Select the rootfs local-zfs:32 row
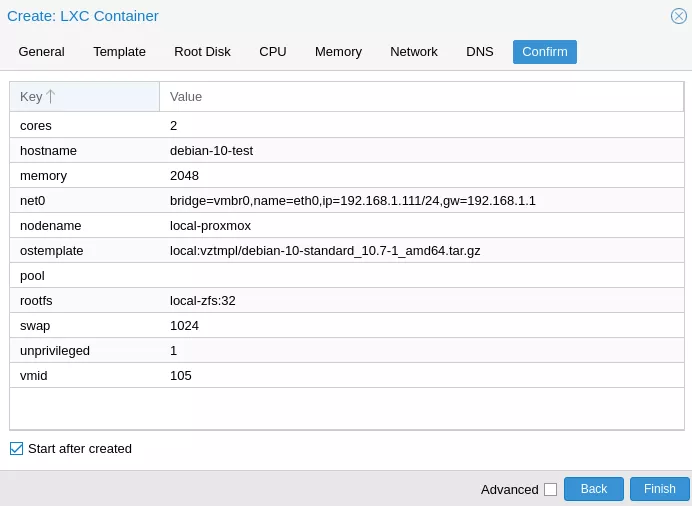692x506 pixels. pos(347,300)
